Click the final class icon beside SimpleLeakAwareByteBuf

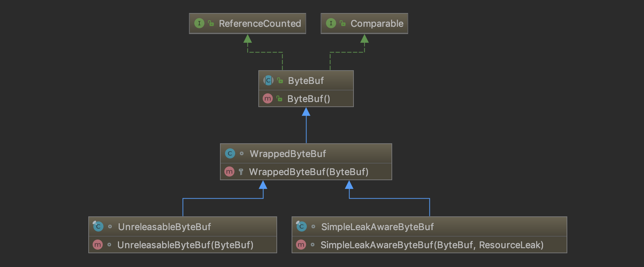301,226
